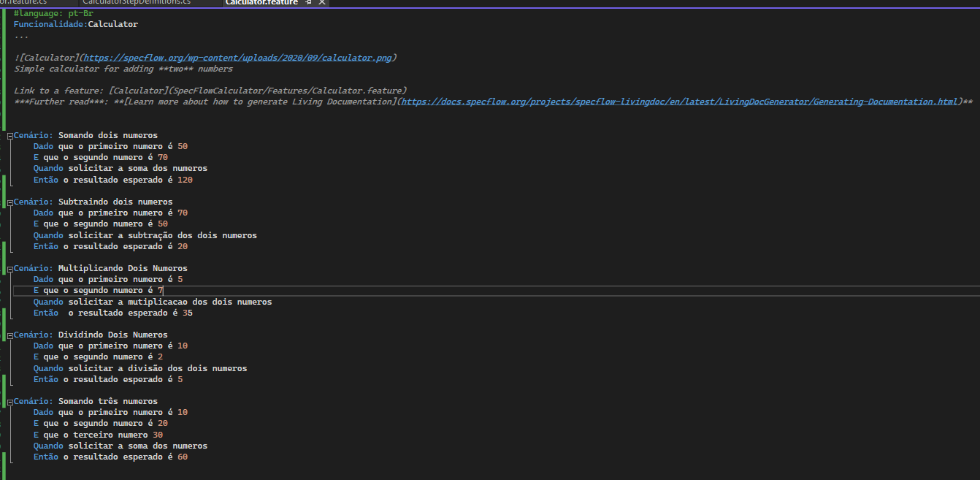Click the 'Cenário: Somando três numeros' title text
980x480 pixels.
[x=85, y=401]
